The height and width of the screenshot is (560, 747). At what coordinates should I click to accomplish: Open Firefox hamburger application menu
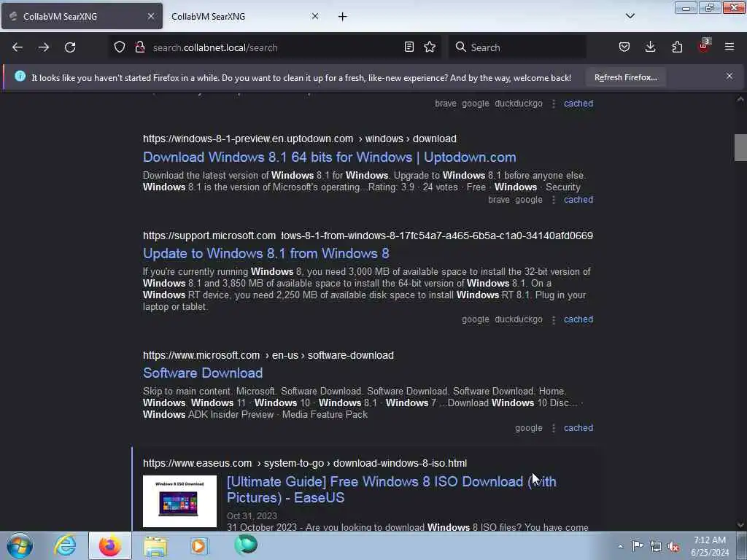pos(729,47)
